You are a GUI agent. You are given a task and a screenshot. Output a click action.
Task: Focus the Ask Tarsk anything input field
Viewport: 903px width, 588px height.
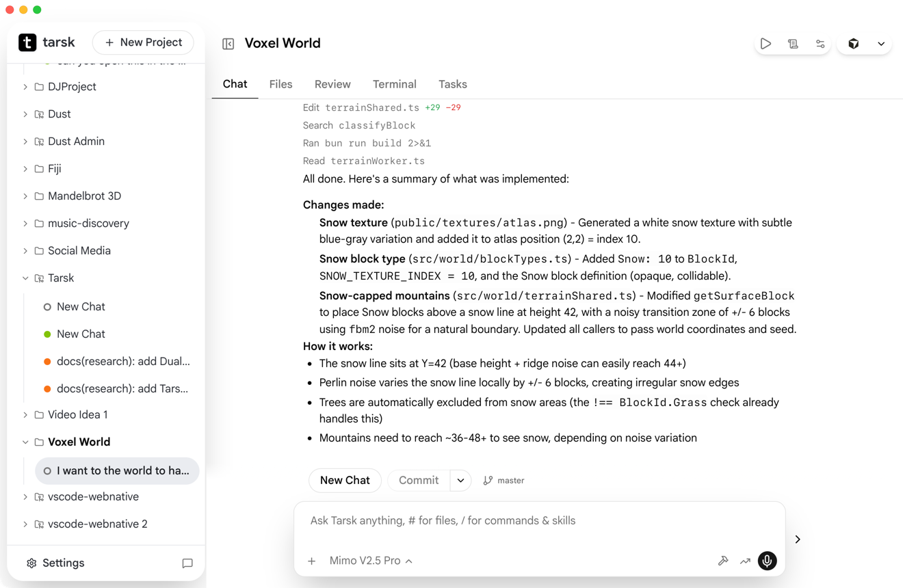pos(539,521)
